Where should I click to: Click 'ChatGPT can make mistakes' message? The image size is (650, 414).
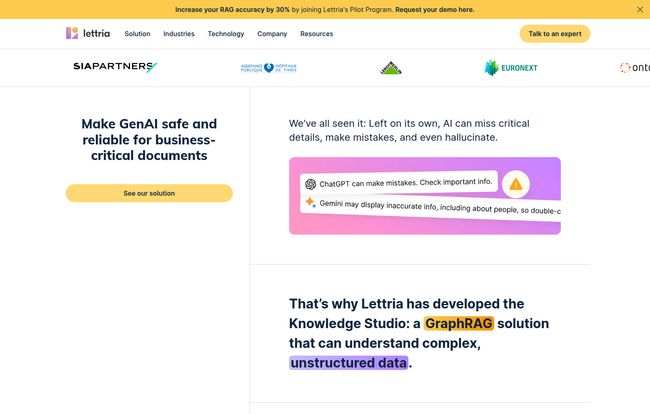(399, 182)
